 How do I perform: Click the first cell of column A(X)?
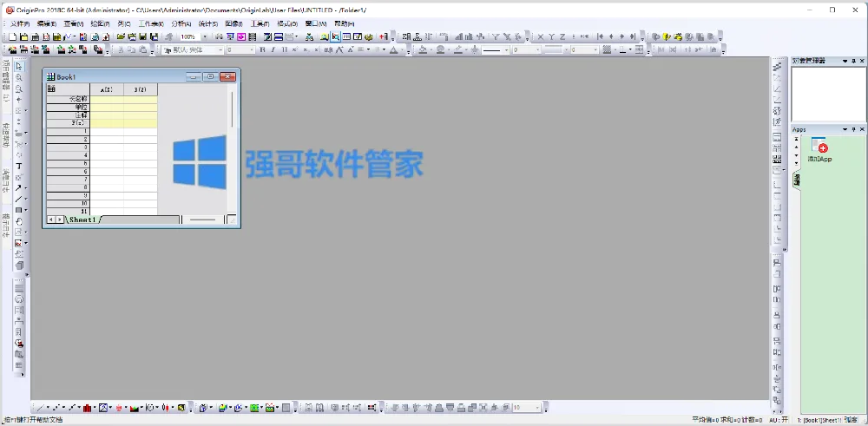[x=107, y=132]
